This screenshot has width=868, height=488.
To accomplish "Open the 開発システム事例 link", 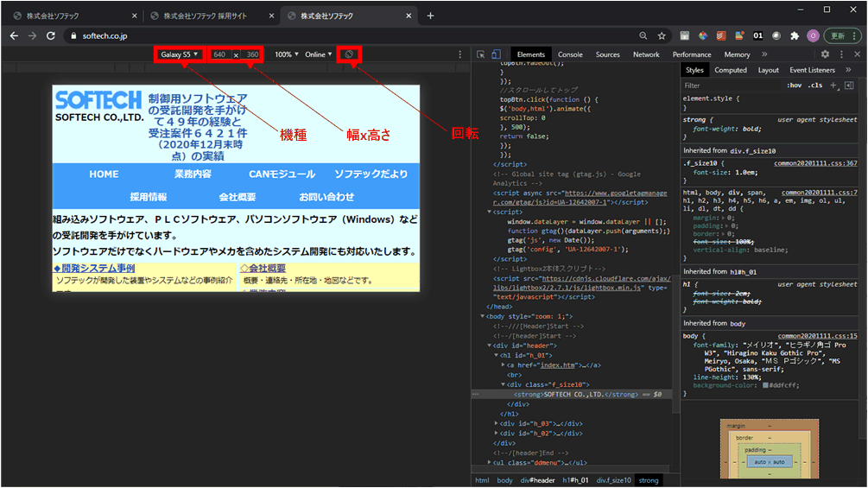I will [x=95, y=269].
